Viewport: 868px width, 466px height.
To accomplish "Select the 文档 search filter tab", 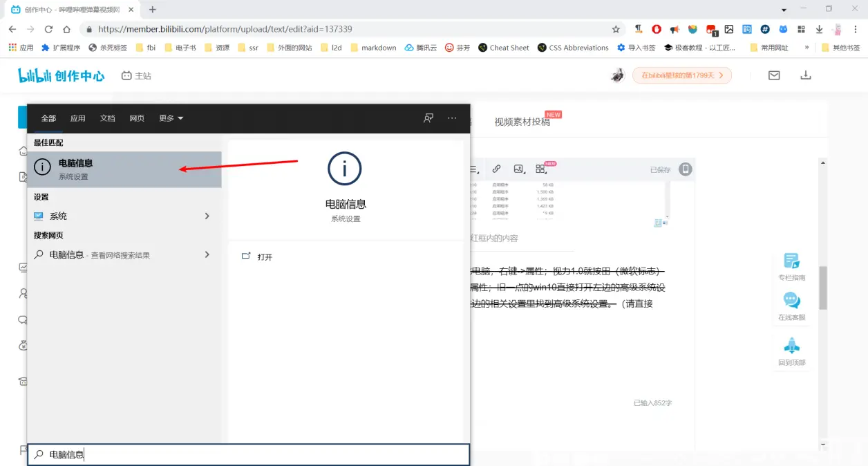I will click(x=108, y=118).
